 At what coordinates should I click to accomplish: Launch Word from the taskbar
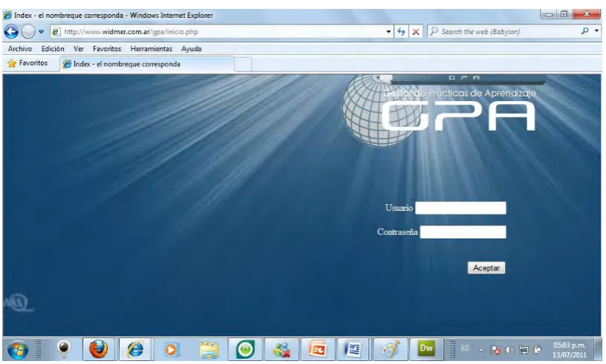pyautogui.click(x=352, y=349)
